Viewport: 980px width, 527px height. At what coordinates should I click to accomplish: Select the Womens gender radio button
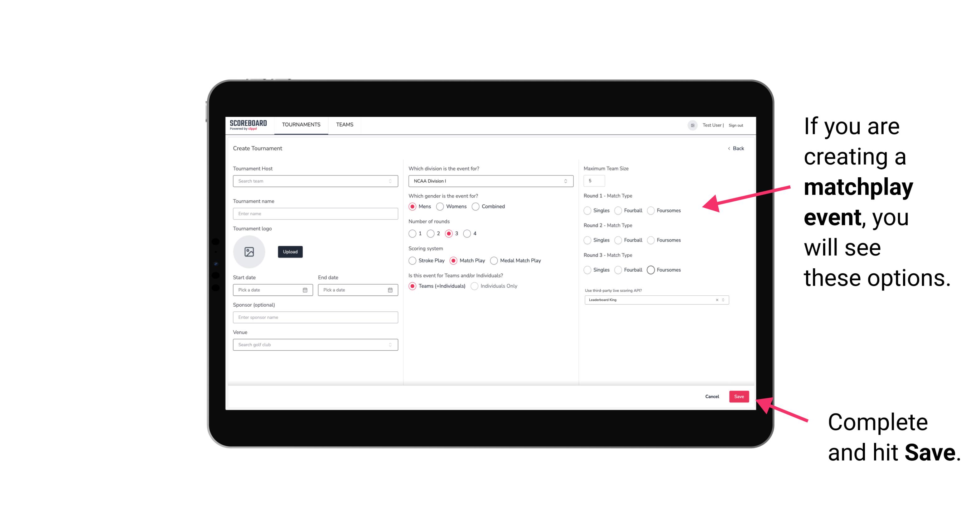tap(440, 206)
